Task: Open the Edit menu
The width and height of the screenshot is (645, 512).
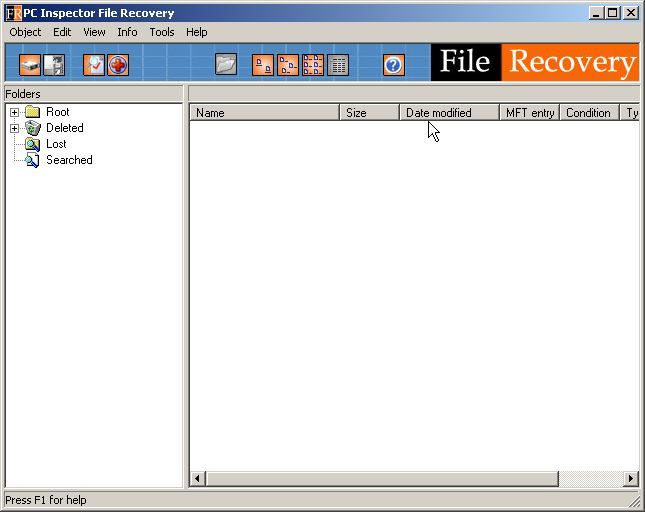Action: pos(62,32)
